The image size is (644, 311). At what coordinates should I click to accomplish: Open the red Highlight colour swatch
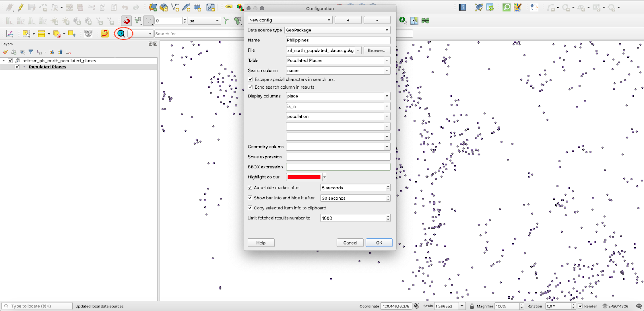point(304,177)
